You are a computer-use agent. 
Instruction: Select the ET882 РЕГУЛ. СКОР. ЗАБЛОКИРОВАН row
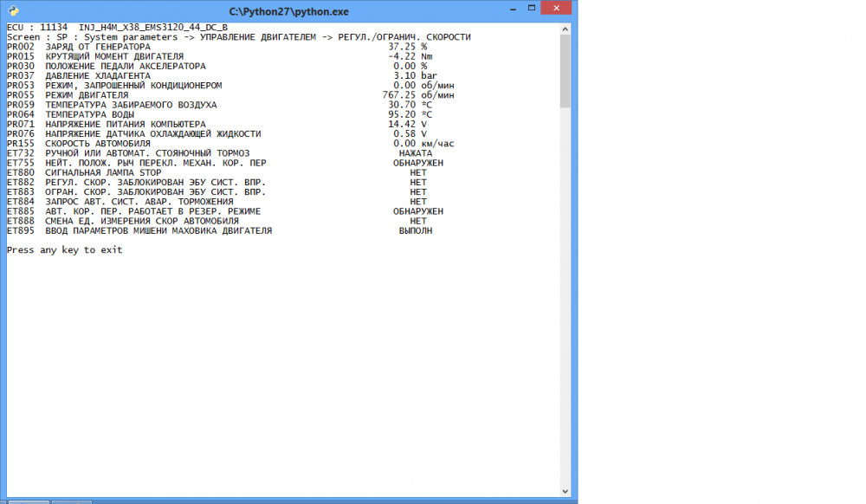click(216, 182)
